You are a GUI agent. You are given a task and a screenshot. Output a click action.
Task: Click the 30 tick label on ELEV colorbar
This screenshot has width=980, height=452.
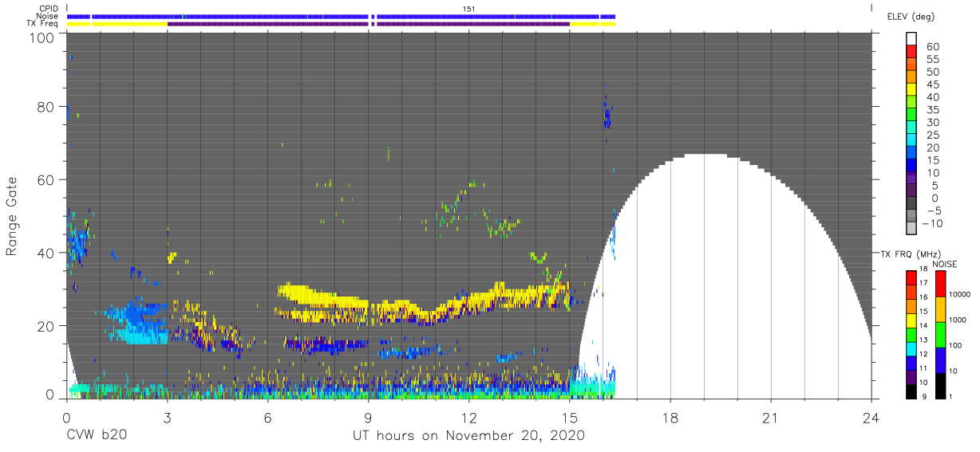(x=932, y=122)
